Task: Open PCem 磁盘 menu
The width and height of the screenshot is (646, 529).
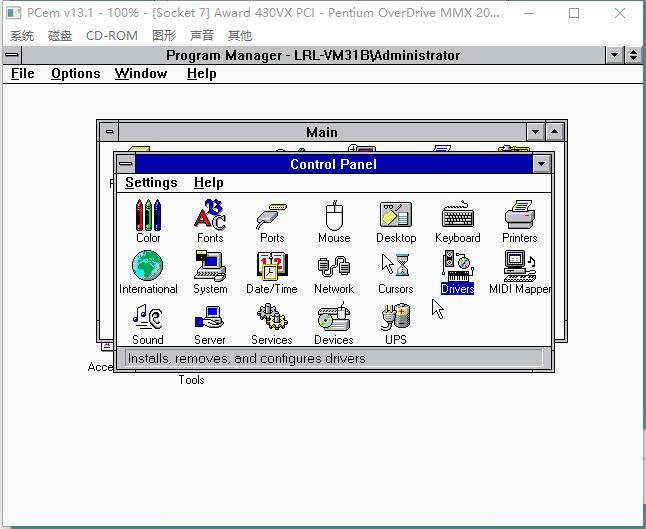Action: tap(60, 35)
